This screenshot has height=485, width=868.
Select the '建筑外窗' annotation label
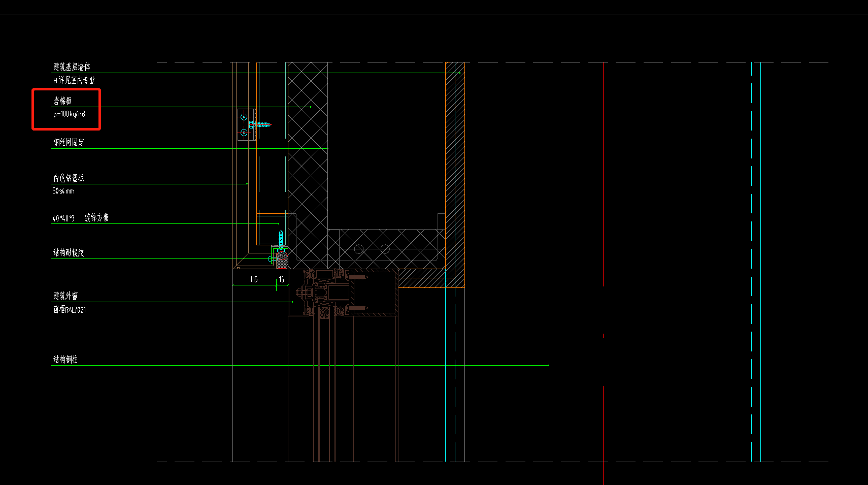pyautogui.click(x=65, y=296)
